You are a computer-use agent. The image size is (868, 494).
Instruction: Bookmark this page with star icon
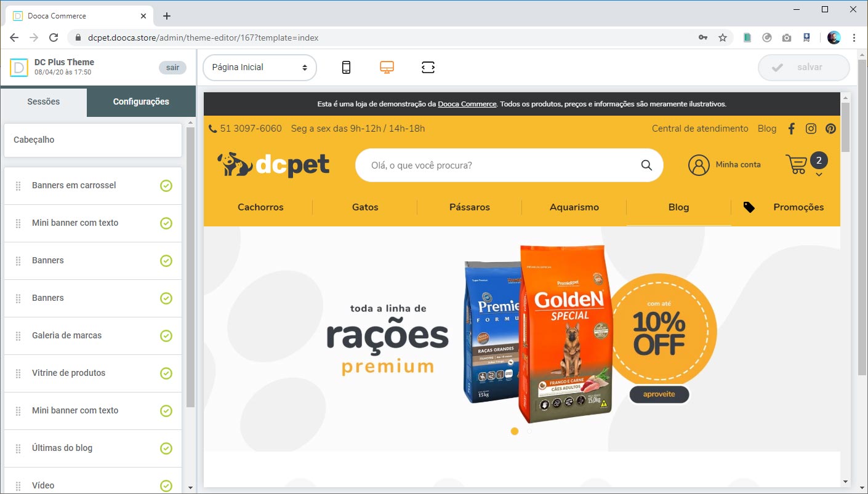coord(723,38)
